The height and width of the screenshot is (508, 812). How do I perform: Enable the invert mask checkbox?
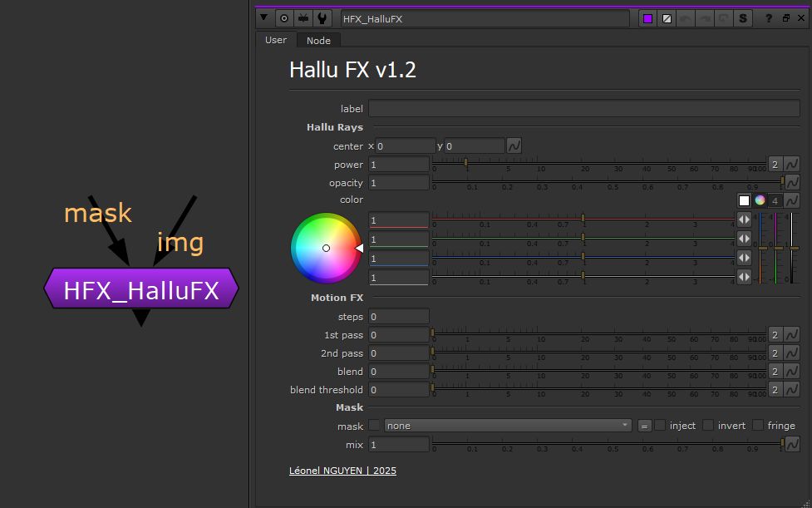(708, 426)
